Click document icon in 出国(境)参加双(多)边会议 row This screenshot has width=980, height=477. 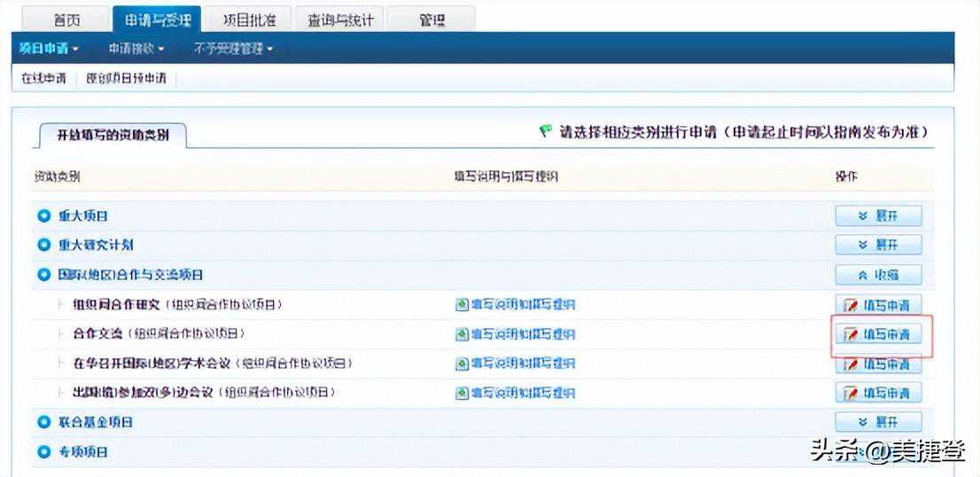[x=462, y=394]
